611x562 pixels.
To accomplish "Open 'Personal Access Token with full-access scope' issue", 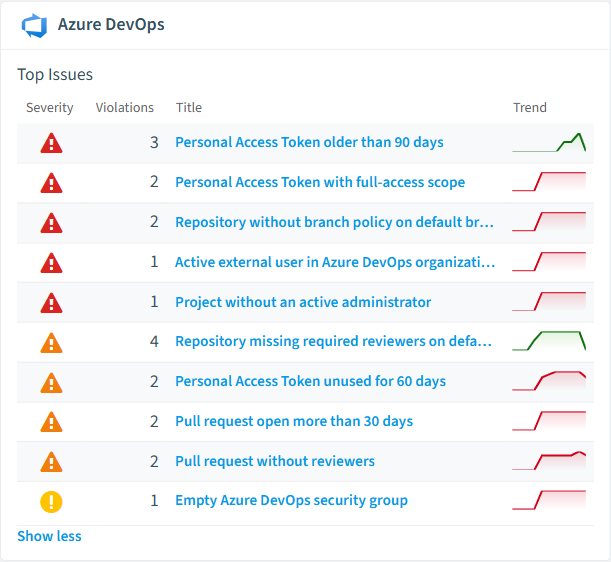I will pos(320,182).
